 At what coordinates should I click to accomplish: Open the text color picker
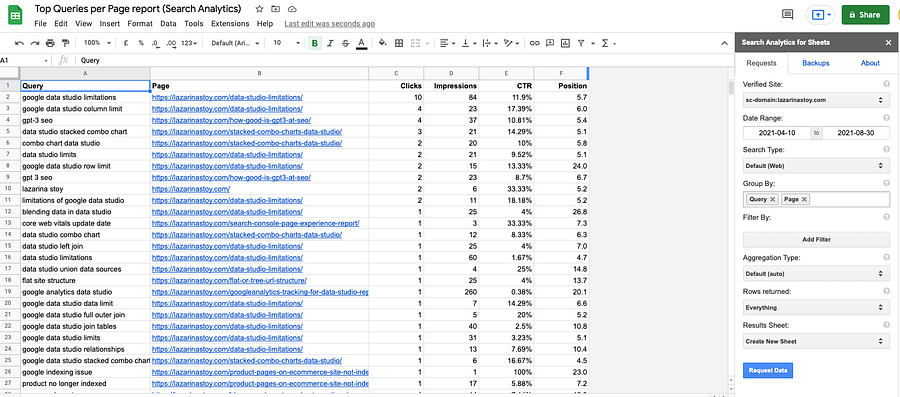361,44
